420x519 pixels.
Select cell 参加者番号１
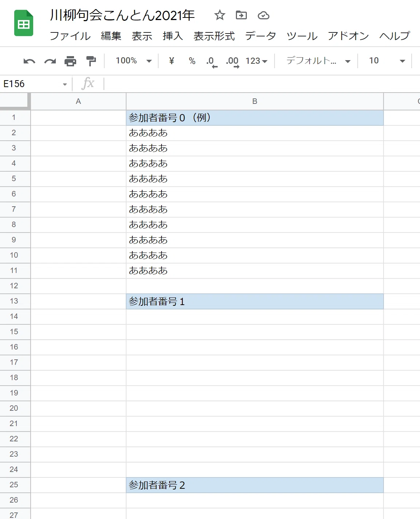255,301
